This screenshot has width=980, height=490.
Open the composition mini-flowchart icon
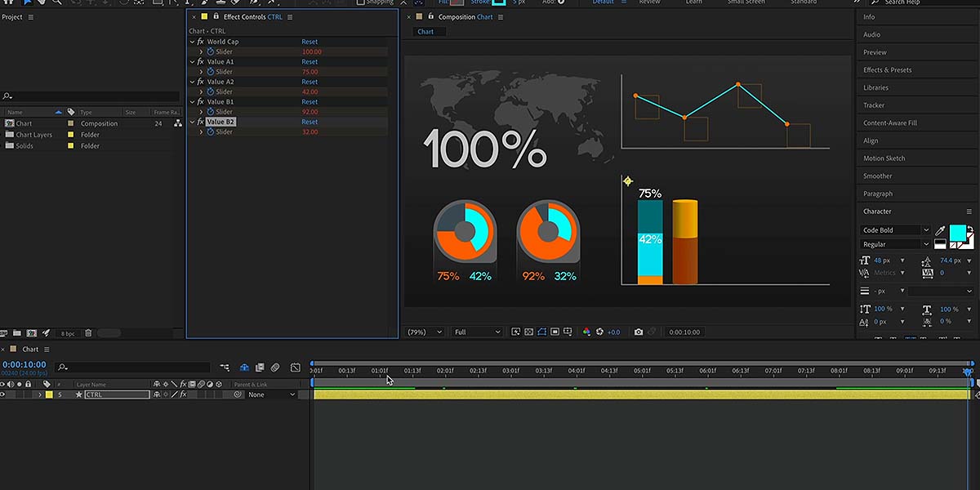point(225,367)
